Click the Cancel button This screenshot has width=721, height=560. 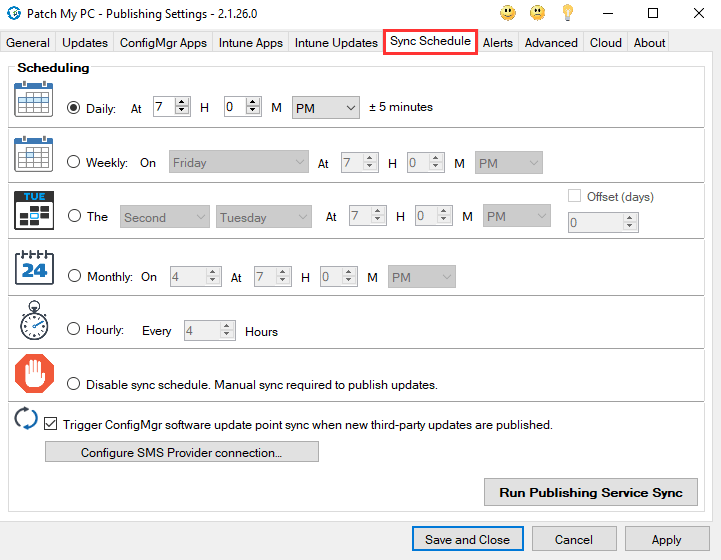(574, 539)
